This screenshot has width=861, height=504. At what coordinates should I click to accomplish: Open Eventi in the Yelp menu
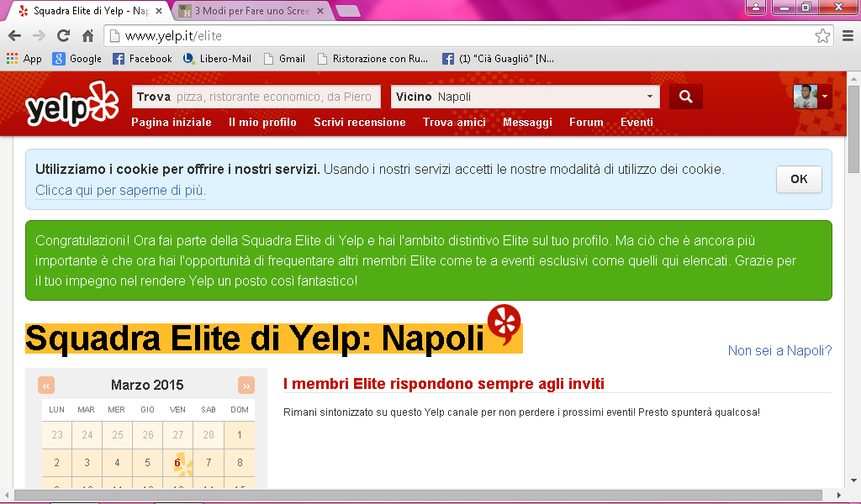click(637, 123)
